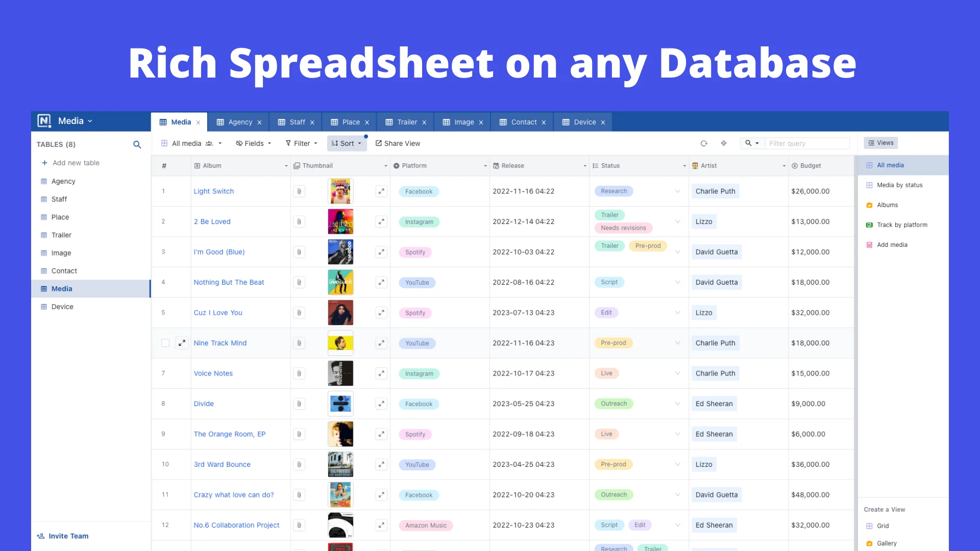The height and width of the screenshot is (551, 980).
Task: Select the Media by status view
Action: click(x=899, y=185)
